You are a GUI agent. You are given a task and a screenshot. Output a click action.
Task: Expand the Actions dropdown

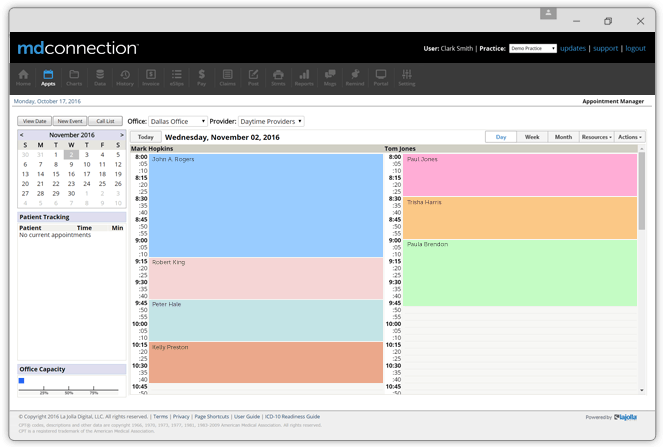click(x=630, y=137)
